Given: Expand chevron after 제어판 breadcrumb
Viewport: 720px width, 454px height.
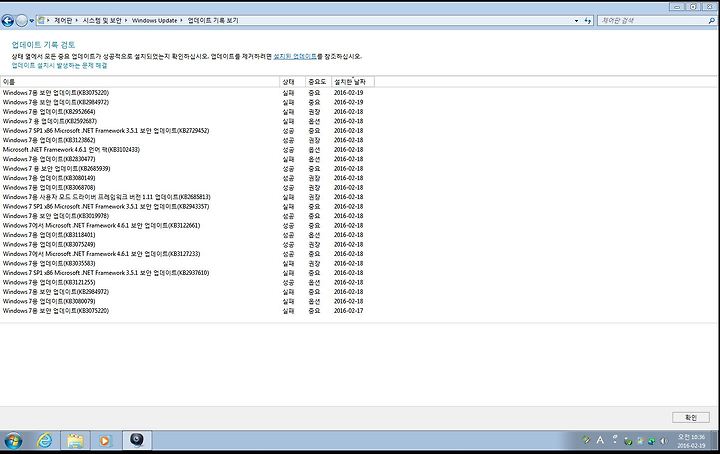Looking at the screenshot, I should 77,21.
